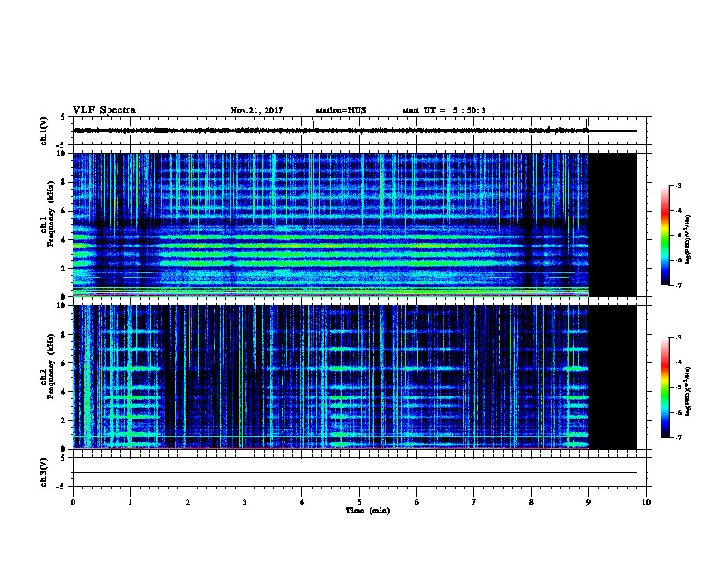This screenshot has height=563, width=728.
Task: Click the "-3" tick on ch.2 colorbar
Action: tap(677, 338)
